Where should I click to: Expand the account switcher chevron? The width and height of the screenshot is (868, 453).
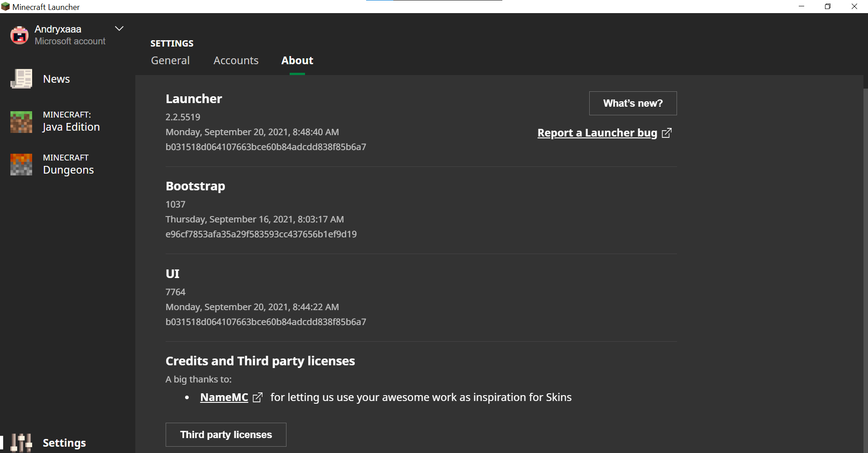(x=119, y=28)
